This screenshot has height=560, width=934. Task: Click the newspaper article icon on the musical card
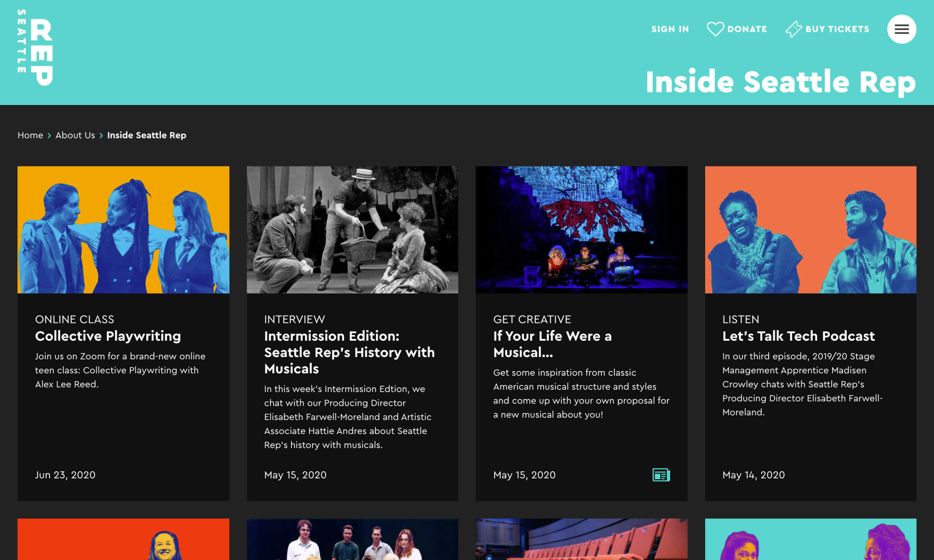point(661,475)
